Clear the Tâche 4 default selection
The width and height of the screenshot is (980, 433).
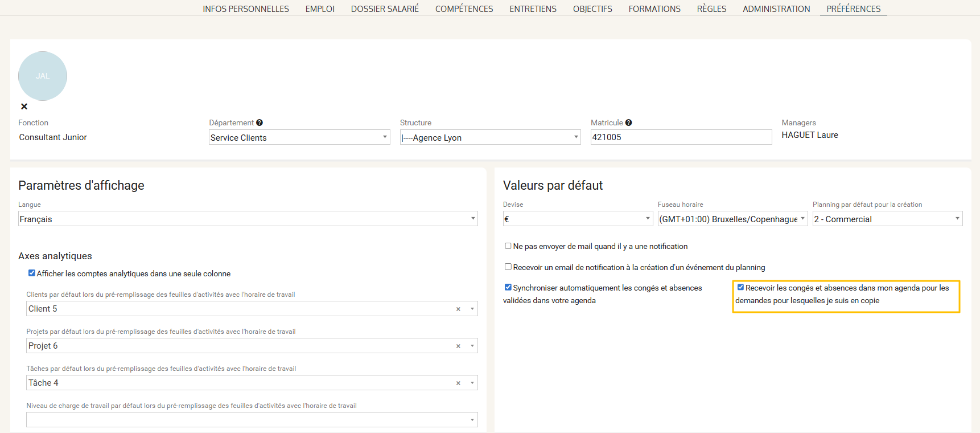(x=458, y=383)
